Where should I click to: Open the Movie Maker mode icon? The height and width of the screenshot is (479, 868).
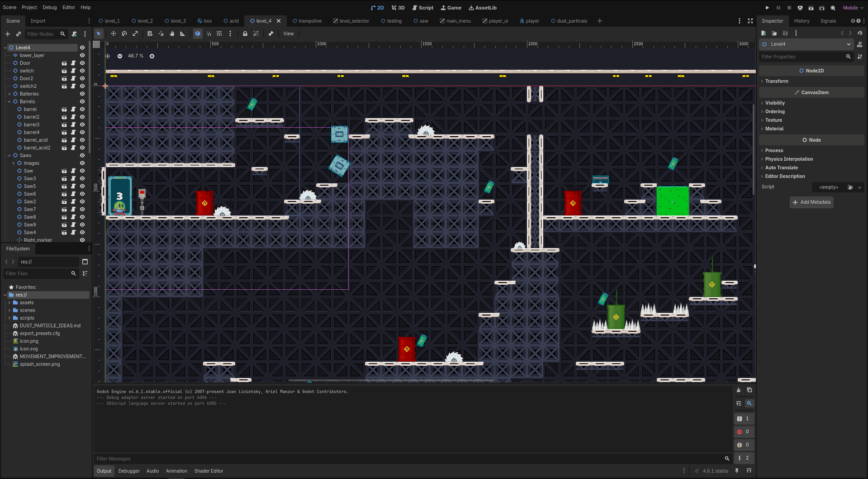pos(833,8)
